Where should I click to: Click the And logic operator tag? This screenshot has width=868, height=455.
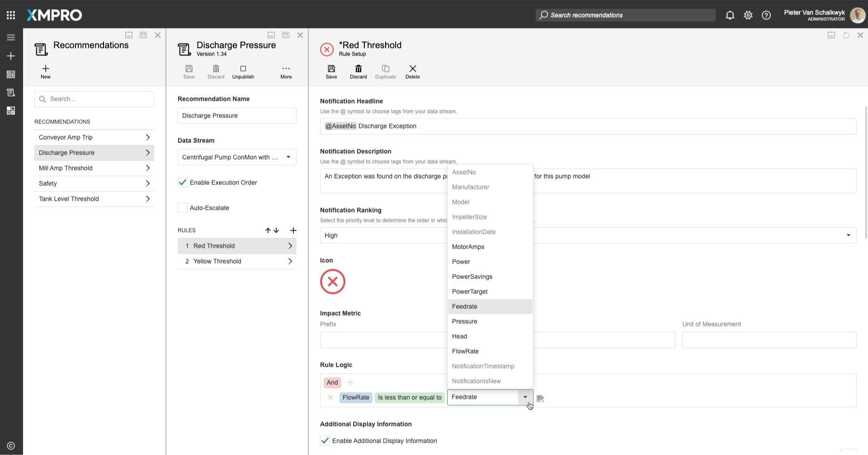pyautogui.click(x=332, y=382)
